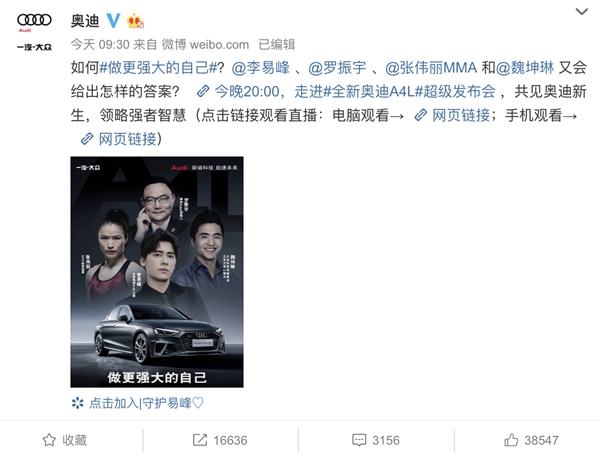Visit @魏坤琳 mentioned profile
The image size is (600, 455).
525,68
